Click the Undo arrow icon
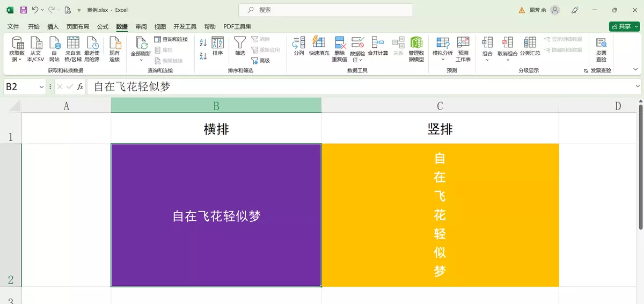The height and width of the screenshot is (304, 644). point(35,10)
